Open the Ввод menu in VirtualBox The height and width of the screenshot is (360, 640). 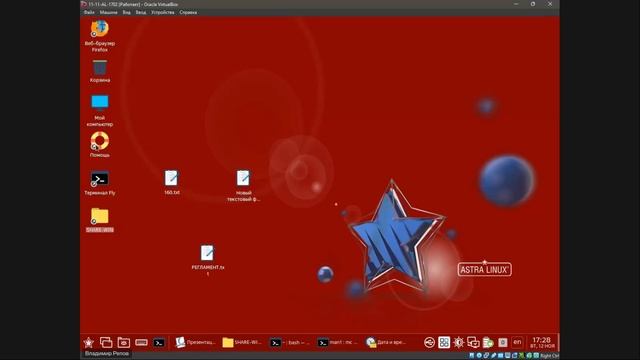[141, 12]
